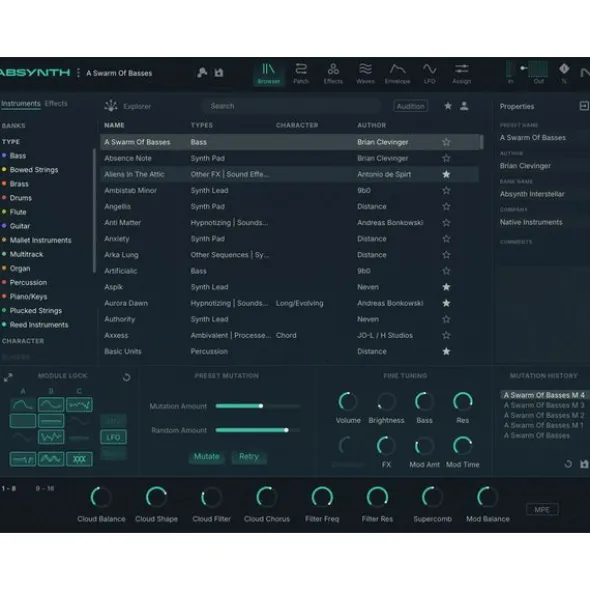
Task: Sort presets by Author column
Action: coord(372,125)
